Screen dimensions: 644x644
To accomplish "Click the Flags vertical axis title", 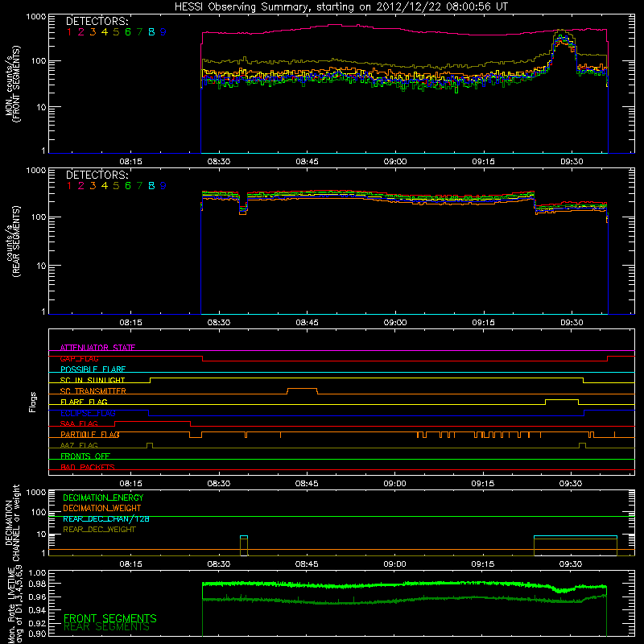I will (32, 402).
